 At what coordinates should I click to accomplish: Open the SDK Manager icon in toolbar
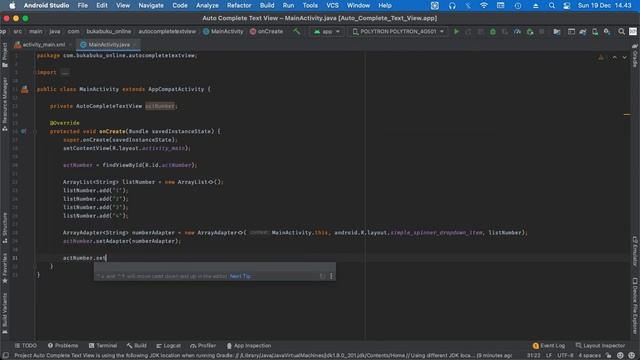pyautogui.click(x=607, y=31)
